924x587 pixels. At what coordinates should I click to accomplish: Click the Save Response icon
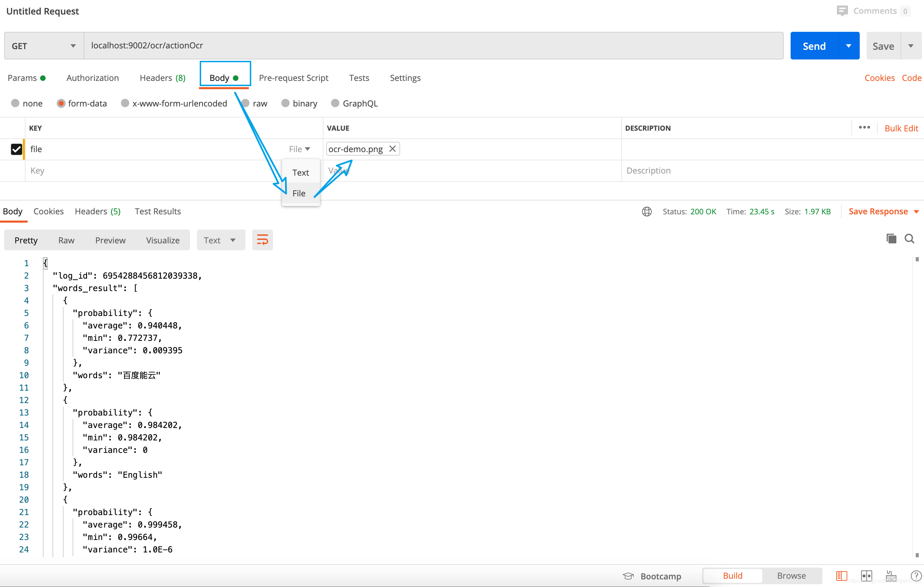[878, 211]
